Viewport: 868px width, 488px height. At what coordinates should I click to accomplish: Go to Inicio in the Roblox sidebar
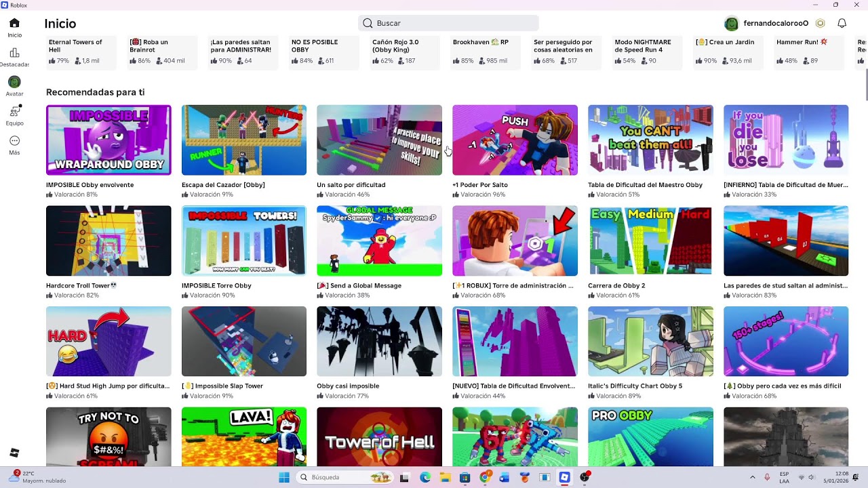pos(14,27)
